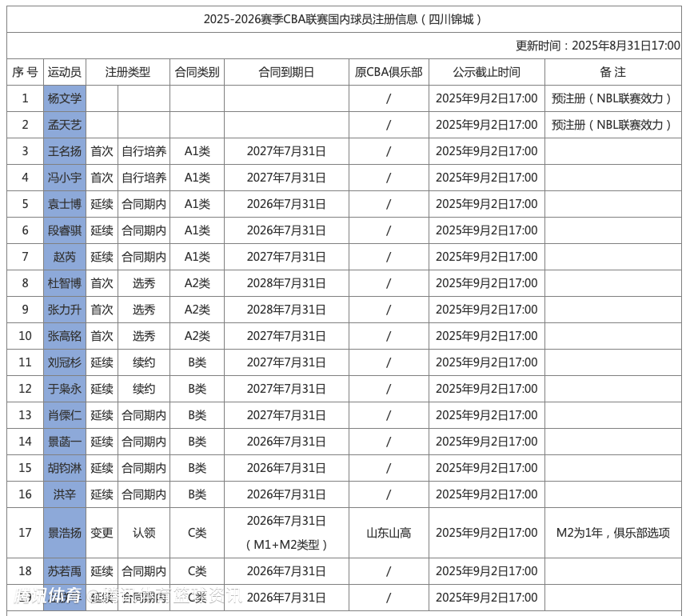
Task: Click the 续约 cell in 刘冠杉's row
Action: tap(144, 362)
